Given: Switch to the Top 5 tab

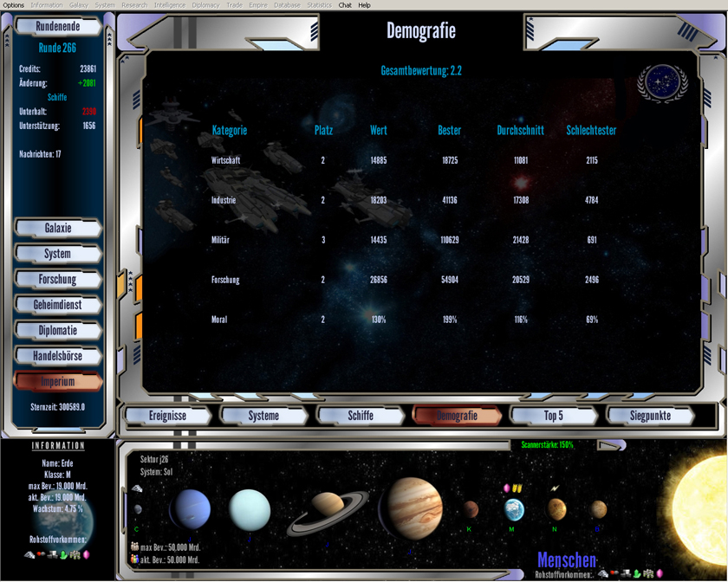Looking at the screenshot, I should click(554, 416).
